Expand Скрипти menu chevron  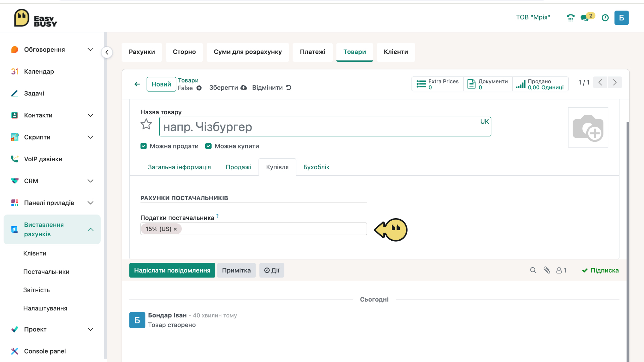[x=91, y=137]
